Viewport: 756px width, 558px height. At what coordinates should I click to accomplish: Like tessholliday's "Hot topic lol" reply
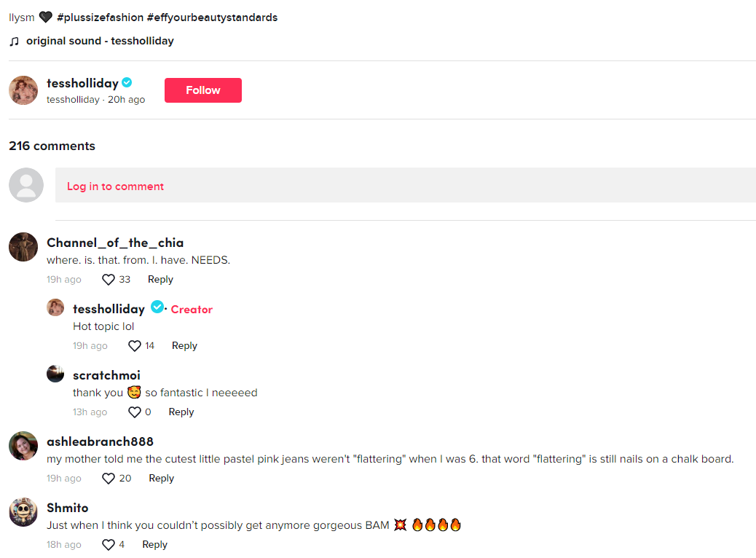(x=135, y=346)
